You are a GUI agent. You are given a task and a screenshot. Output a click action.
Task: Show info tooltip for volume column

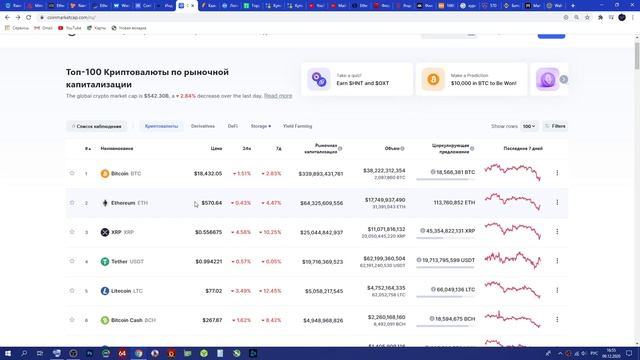(x=402, y=149)
